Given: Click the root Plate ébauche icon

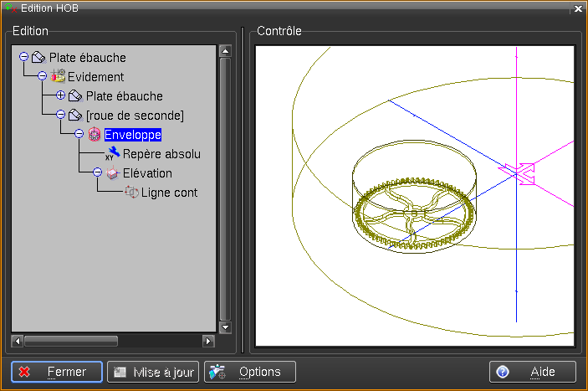Looking at the screenshot, I should point(38,58).
